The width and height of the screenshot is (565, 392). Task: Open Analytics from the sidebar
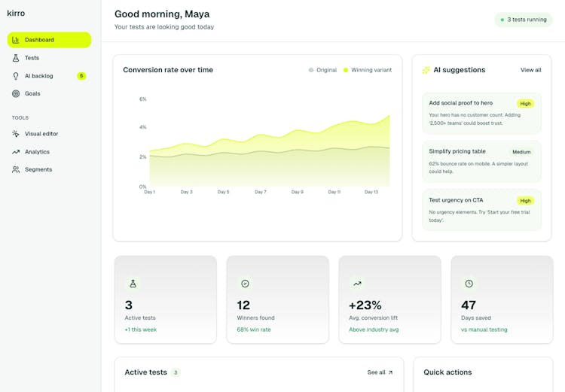click(37, 152)
